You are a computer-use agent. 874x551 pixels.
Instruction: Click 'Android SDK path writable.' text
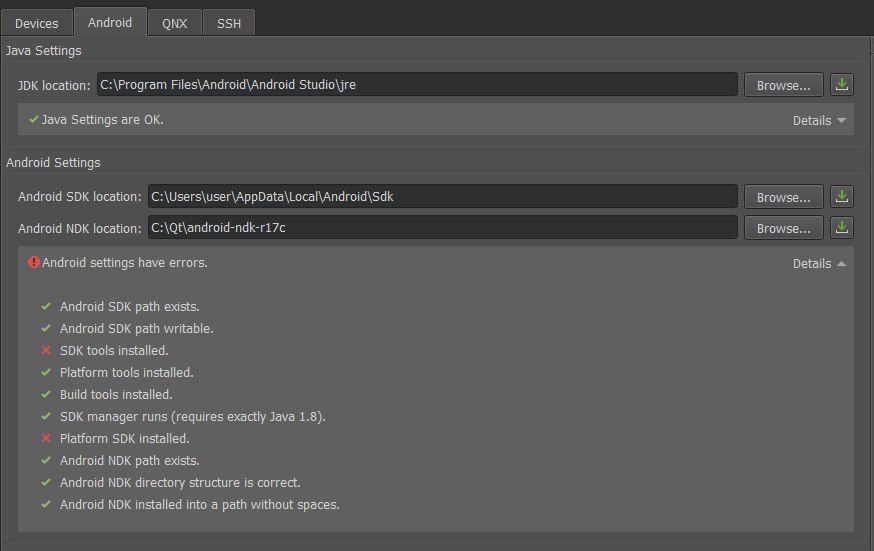coord(137,329)
